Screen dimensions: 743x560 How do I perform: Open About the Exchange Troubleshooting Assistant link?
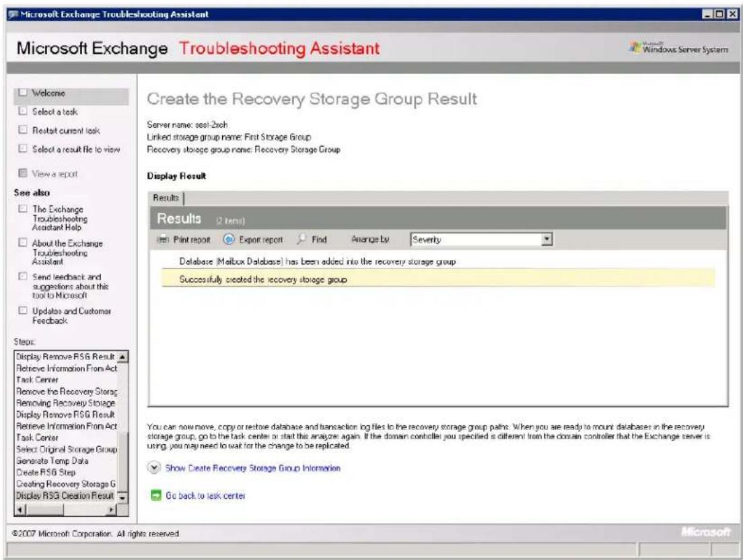[x=67, y=252]
